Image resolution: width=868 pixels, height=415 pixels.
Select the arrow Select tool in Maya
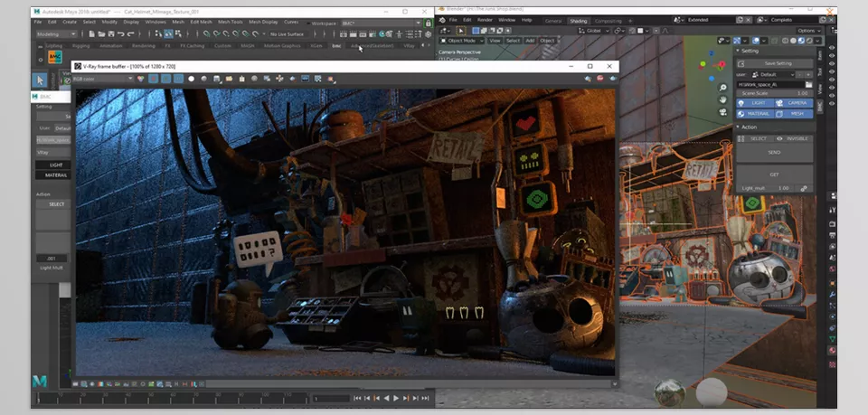click(39, 80)
